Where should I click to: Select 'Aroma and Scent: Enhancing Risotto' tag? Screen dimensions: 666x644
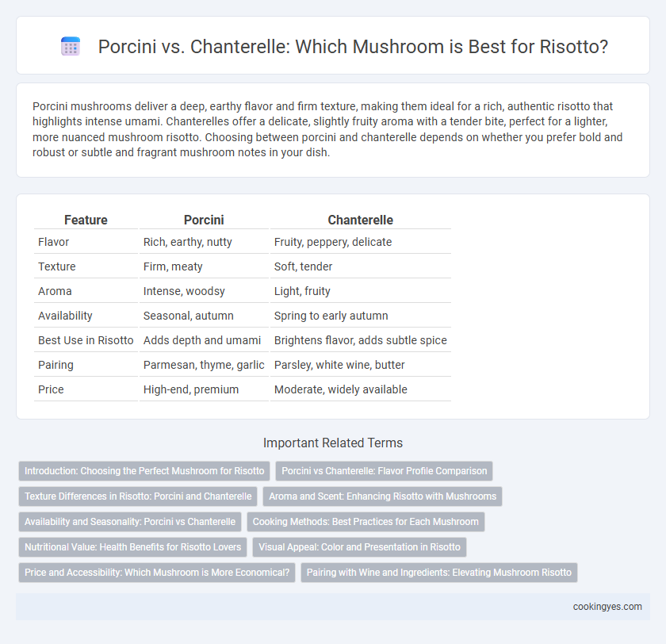382,496
